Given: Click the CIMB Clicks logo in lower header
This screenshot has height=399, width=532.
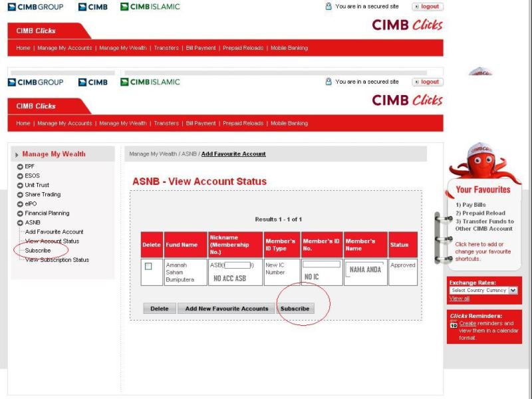Looking at the screenshot, I should click(407, 100).
